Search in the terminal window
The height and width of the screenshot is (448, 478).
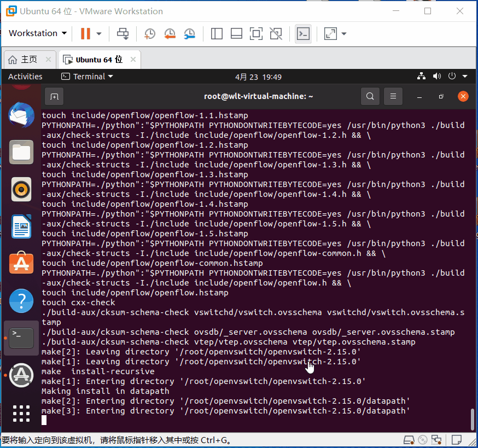[370, 96]
